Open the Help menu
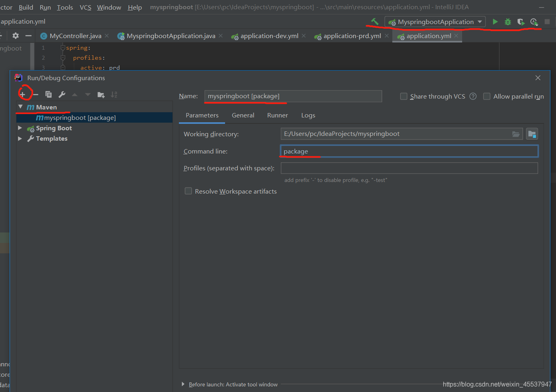Screen dimensions: 556x392 [x=135, y=7]
